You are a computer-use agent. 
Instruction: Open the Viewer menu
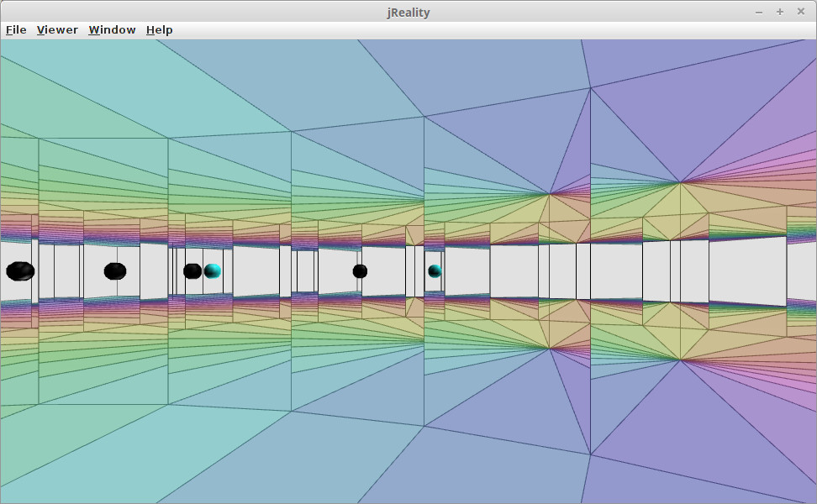(x=57, y=30)
